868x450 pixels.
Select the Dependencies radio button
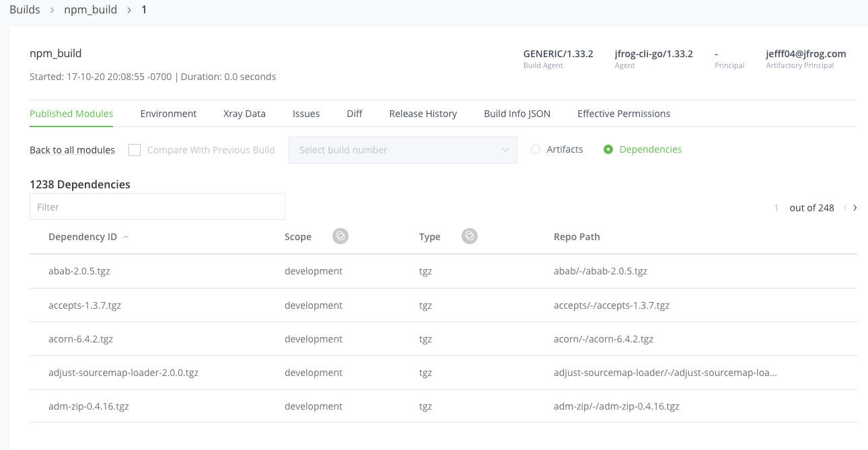[x=608, y=149]
